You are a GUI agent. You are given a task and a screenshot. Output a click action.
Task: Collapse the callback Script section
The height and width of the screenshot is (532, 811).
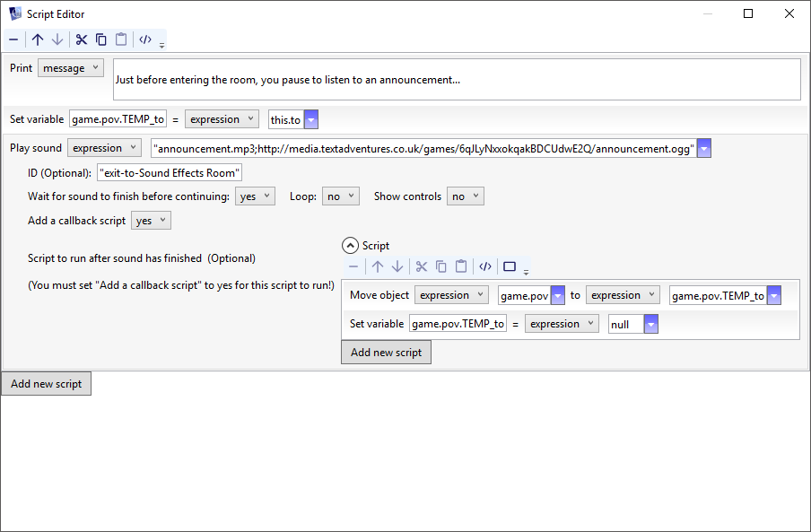coord(350,246)
